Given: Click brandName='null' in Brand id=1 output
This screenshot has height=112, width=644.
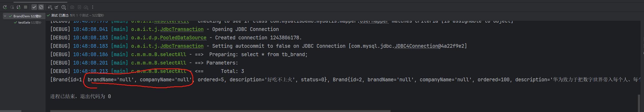Looking at the screenshot, I should point(111,79).
